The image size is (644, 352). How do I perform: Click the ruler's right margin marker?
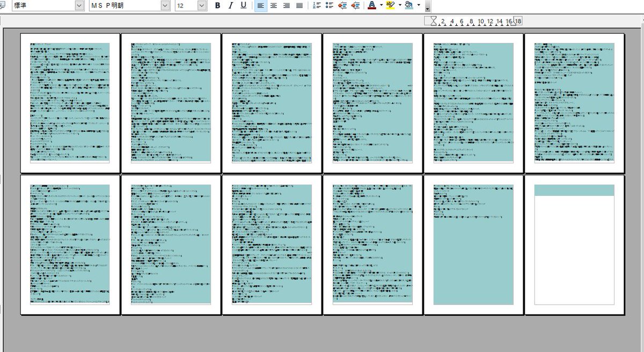coord(513,23)
